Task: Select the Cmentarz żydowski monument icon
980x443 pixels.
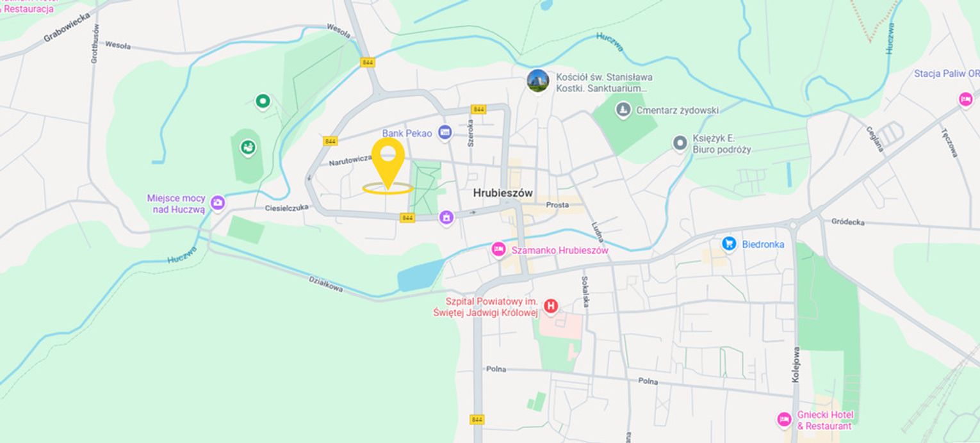Action: click(x=622, y=110)
